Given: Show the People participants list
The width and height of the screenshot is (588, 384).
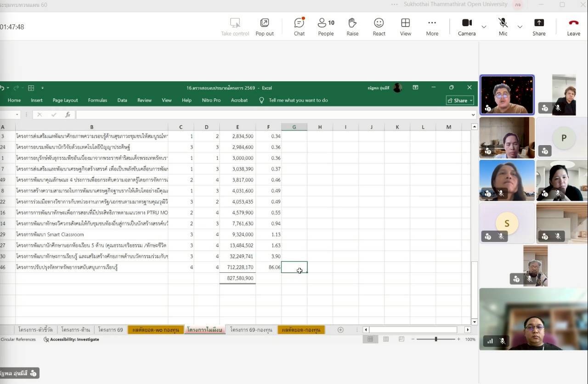Looking at the screenshot, I should 326,27.
